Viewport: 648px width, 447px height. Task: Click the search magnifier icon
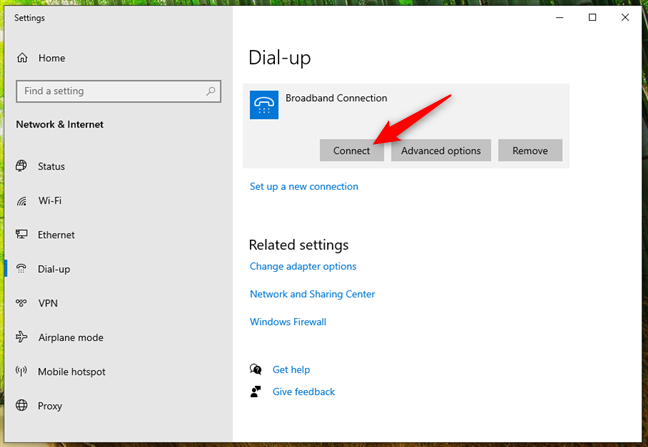(x=211, y=91)
